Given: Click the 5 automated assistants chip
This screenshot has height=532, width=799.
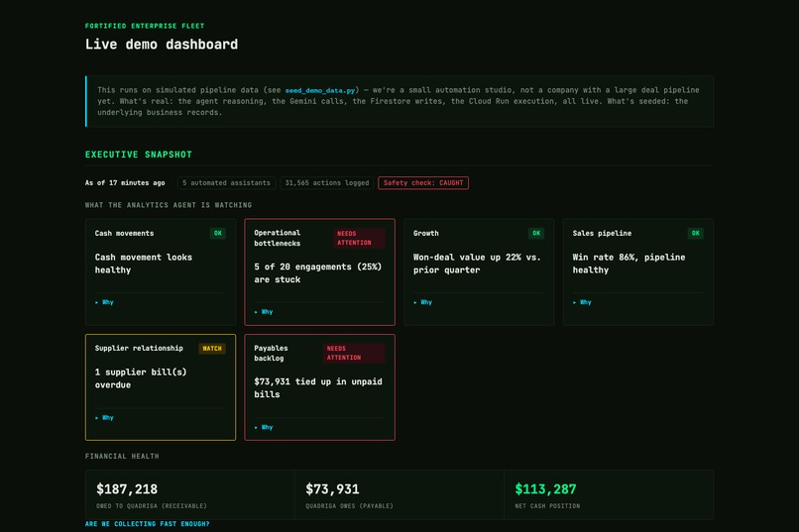Looking at the screenshot, I should [226, 182].
